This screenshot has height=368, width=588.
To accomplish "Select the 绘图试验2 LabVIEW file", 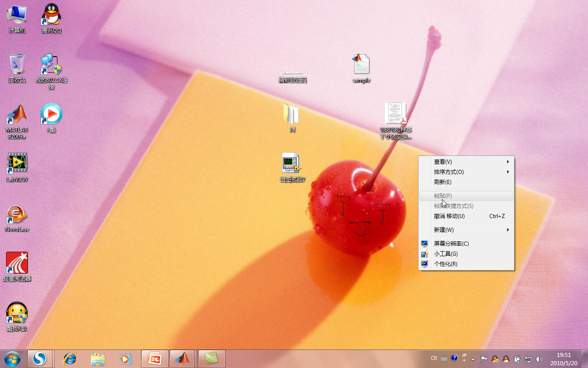I will 293,167.
